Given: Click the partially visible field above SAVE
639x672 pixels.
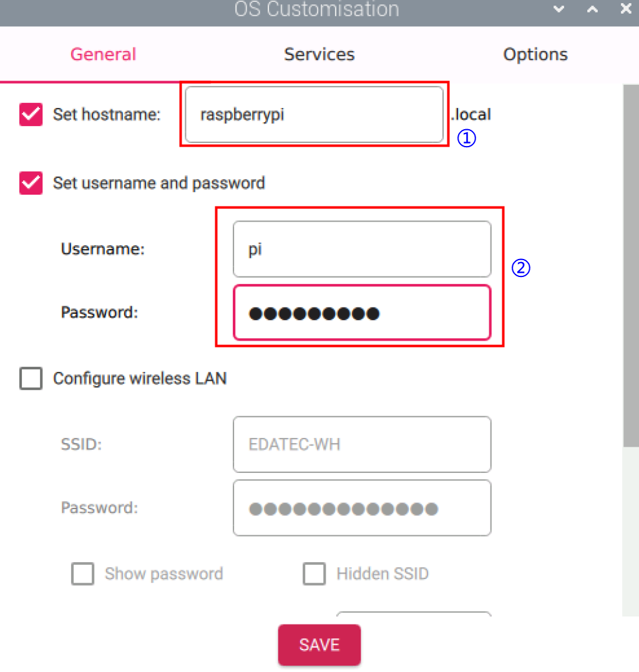Looking at the screenshot, I should coord(414,615).
